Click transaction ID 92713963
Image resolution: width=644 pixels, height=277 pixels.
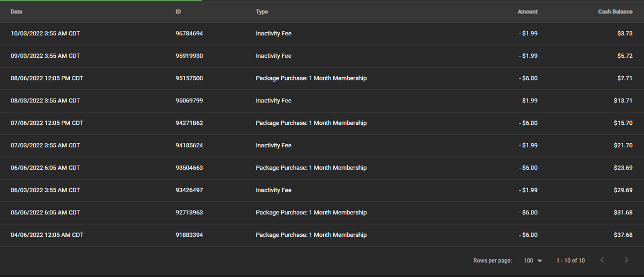(189, 213)
